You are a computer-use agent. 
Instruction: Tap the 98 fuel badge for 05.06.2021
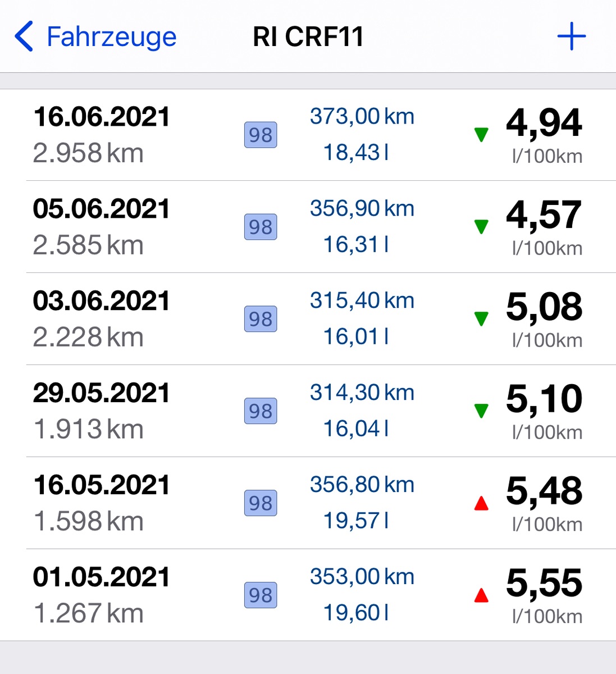point(261,227)
